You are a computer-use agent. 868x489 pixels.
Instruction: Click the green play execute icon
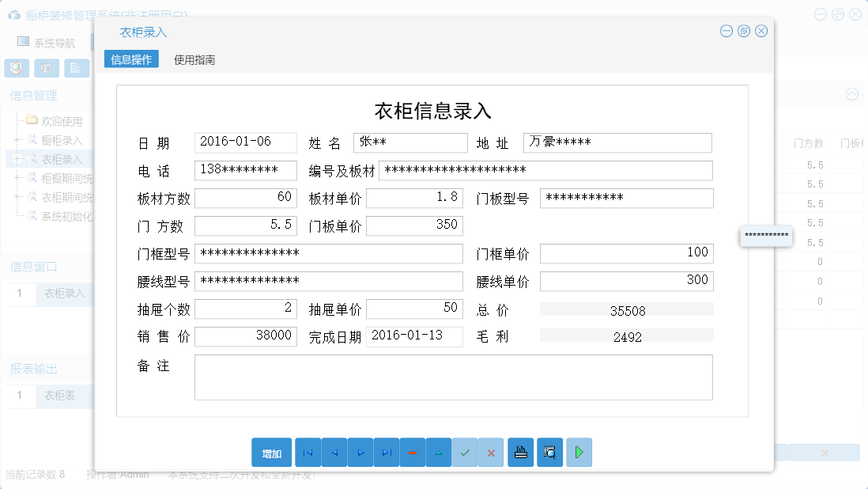point(578,452)
